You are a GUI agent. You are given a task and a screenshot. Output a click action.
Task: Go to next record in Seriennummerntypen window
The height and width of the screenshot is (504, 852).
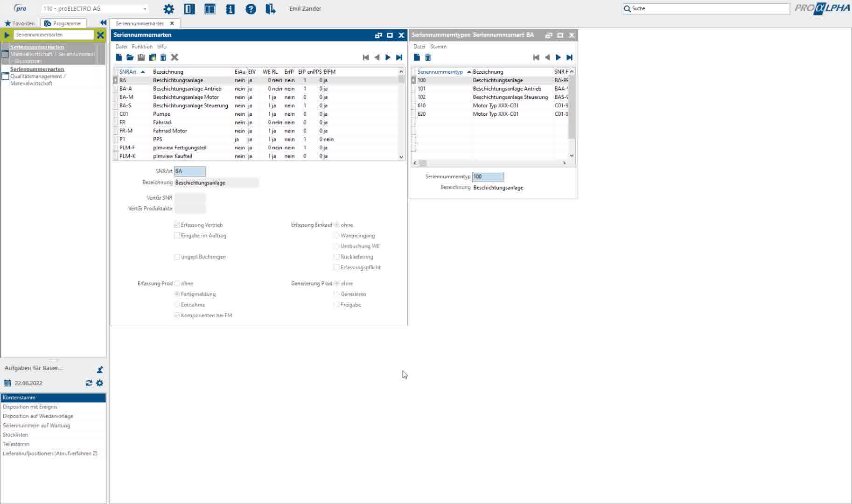click(x=558, y=57)
